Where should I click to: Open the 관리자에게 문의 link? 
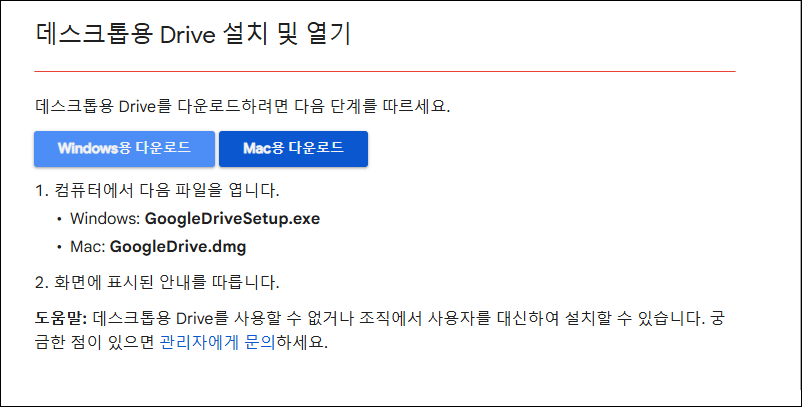(218, 342)
